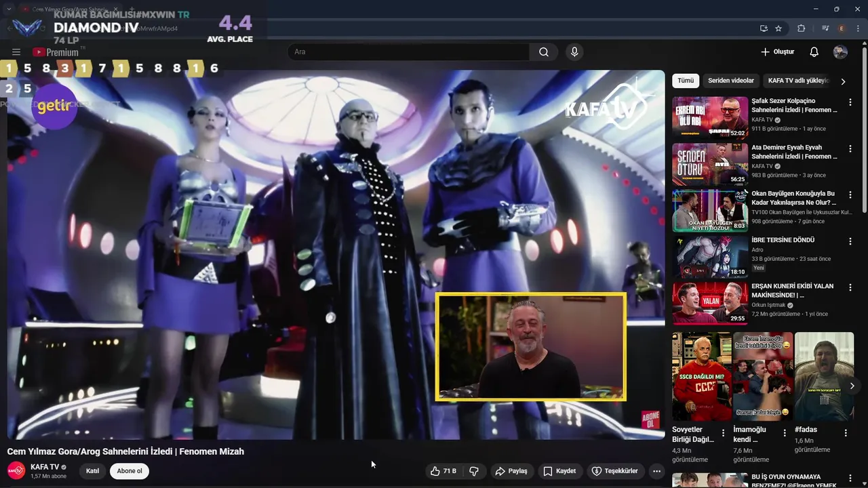Open options menu for #fadas short
The image size is (868, 488).
[x=846, y=432]
